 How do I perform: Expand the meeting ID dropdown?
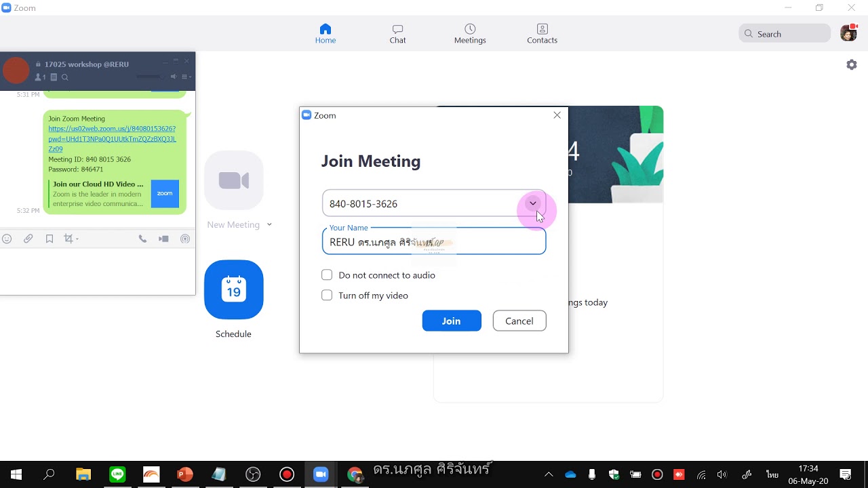coord(533,203)
